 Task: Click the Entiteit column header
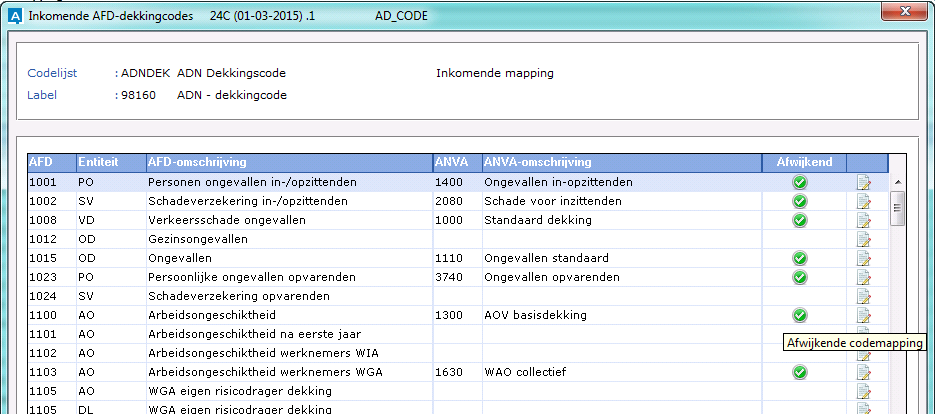(110, 162)
